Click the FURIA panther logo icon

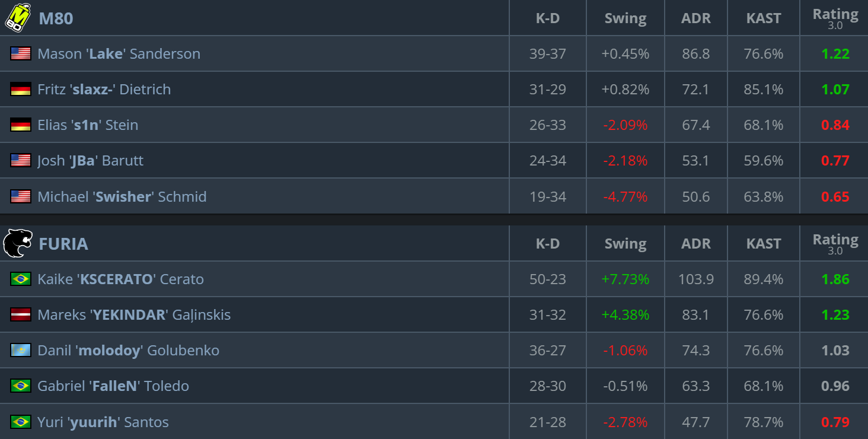point(18,243)
